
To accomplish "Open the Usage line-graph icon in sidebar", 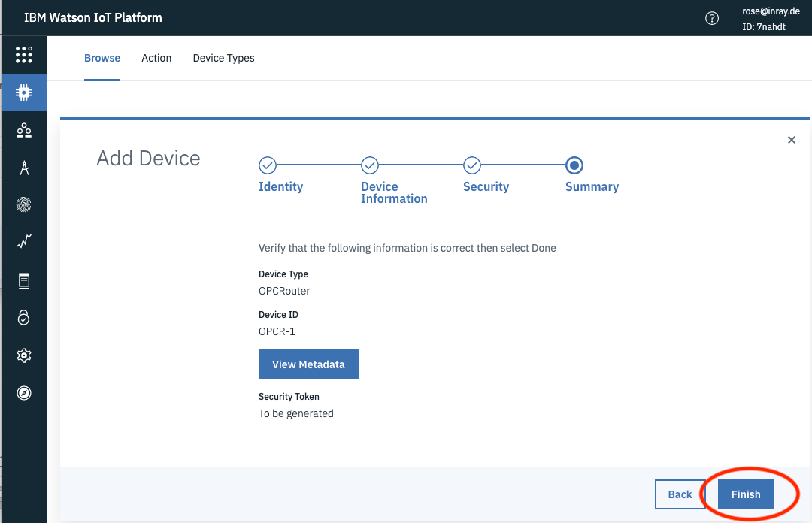I will 24,242.
